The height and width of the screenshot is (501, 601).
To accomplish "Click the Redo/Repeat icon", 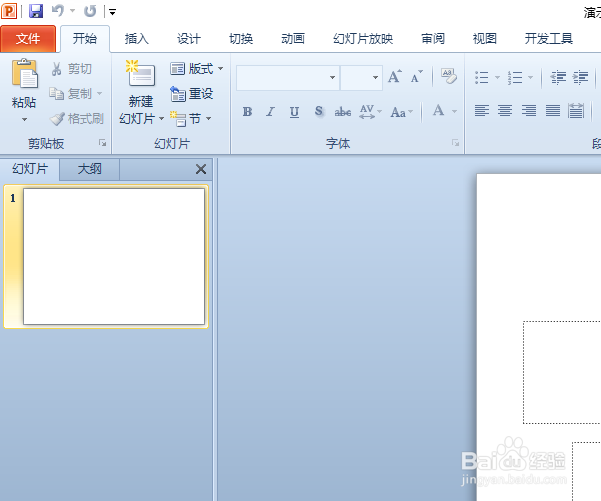I will tap(90, 11).
